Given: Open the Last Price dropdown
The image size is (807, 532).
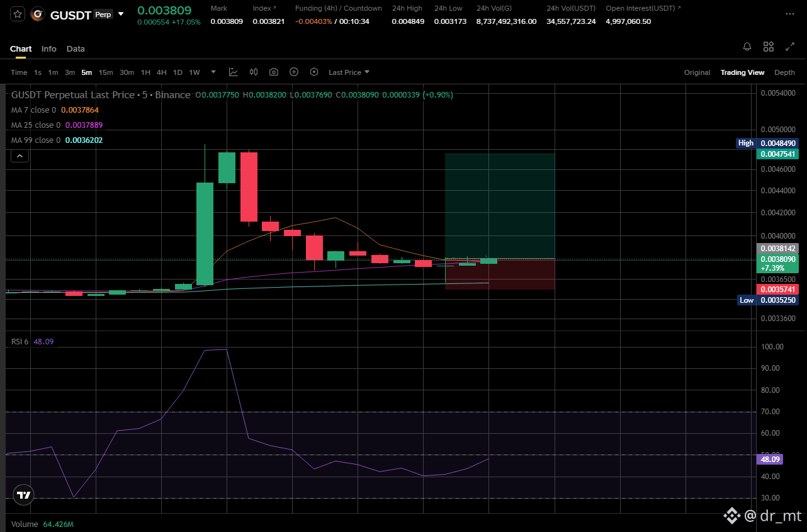Looking at the screenshot, I should pyautogui.click(x=349, y=72).
